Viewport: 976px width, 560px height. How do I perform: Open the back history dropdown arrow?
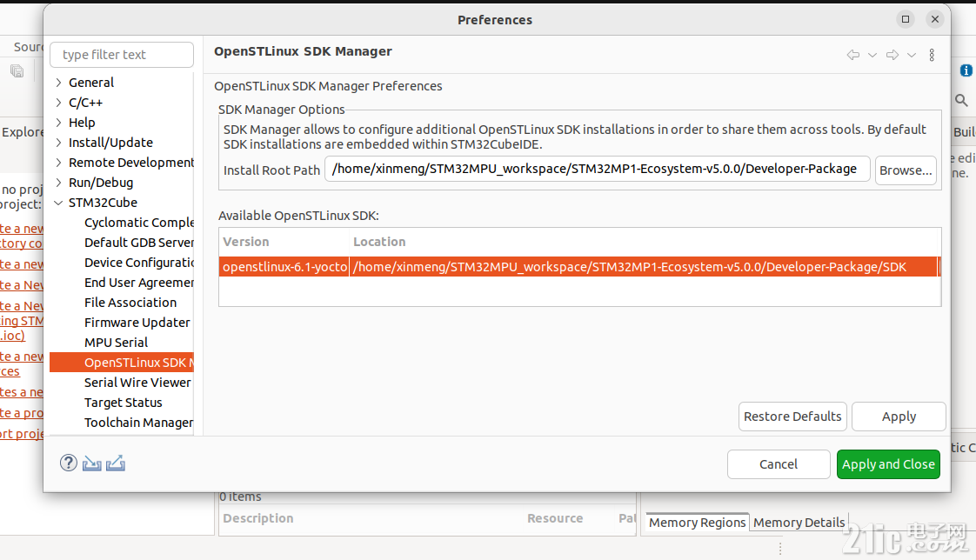coord(872,55)
